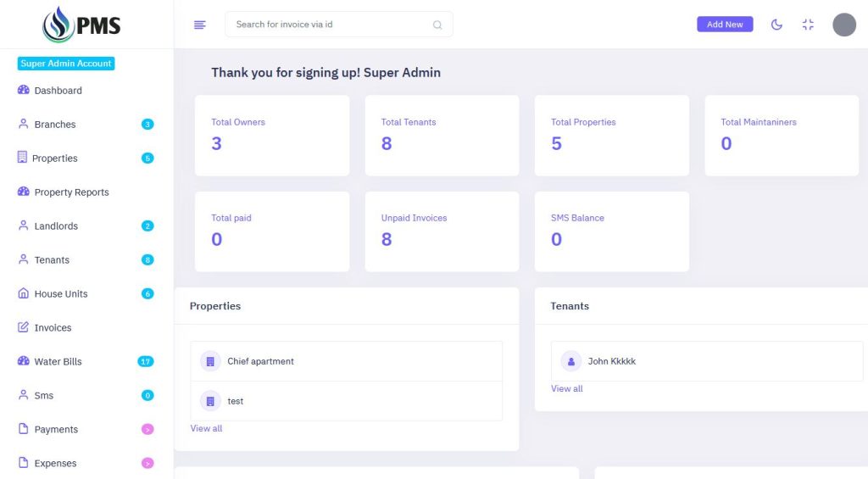Click the Super Admin Account badge
The width and height of the screenshot is (868, 479).
[x=66, y=64]
